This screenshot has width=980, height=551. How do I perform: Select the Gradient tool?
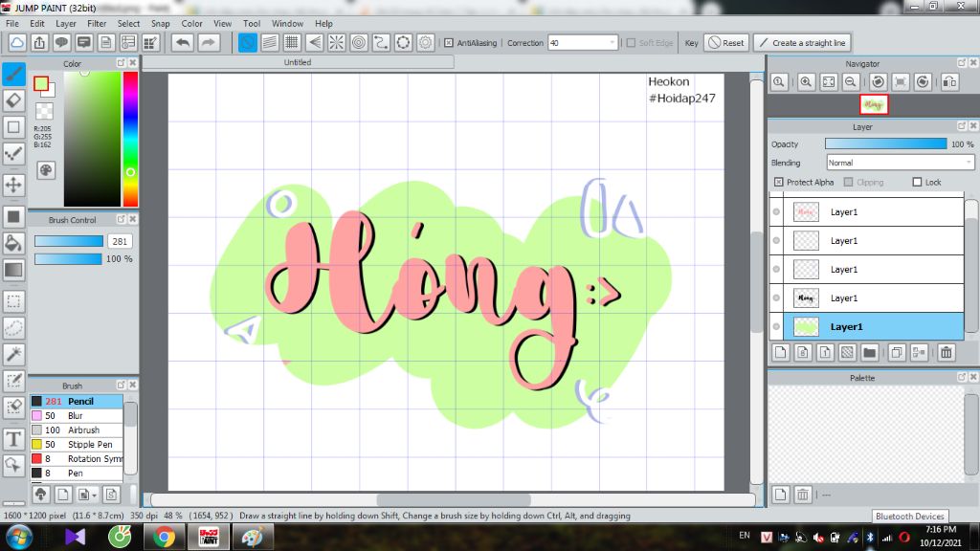(13, 270)
